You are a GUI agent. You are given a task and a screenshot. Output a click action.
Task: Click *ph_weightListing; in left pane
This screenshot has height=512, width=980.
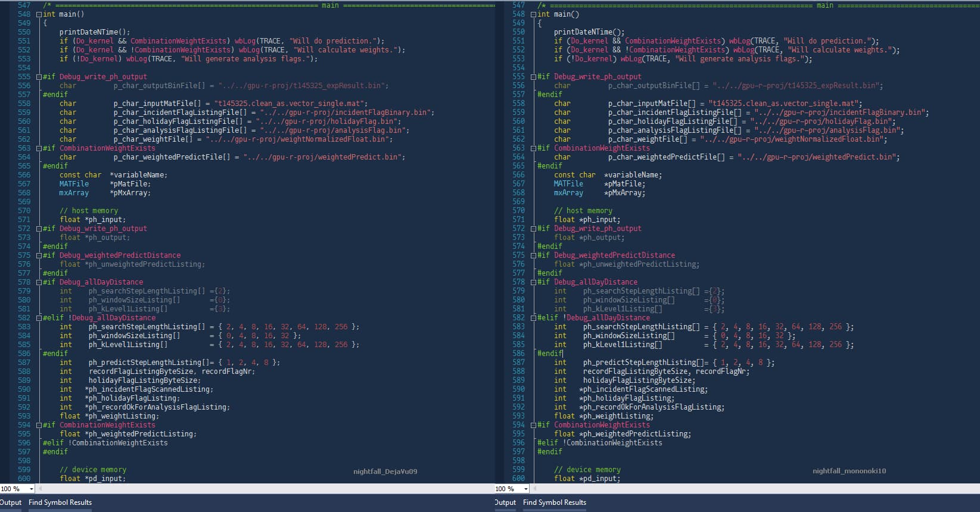pos(122,416)
